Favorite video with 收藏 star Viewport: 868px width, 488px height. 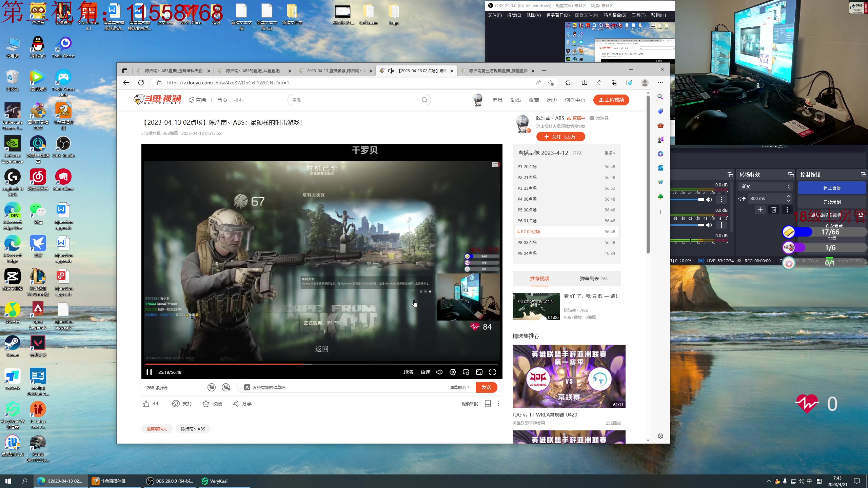point(206,404)
